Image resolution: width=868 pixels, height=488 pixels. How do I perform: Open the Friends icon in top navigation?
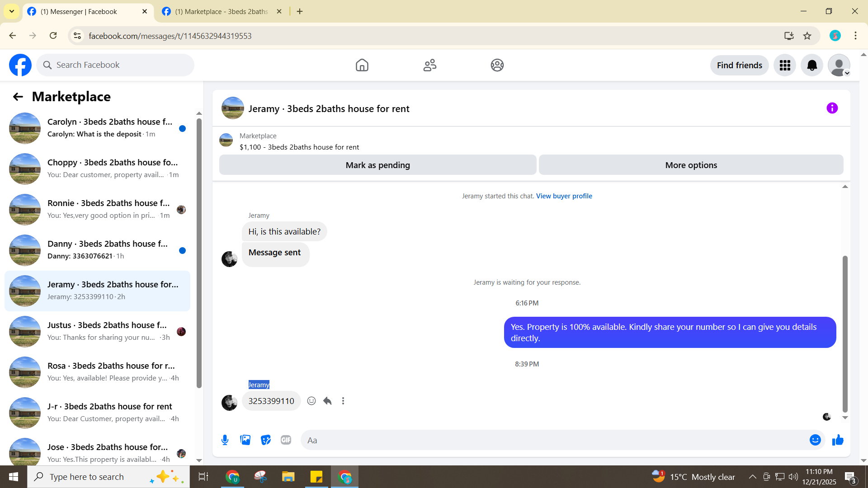pyautogui.click(x=430, y=65)
